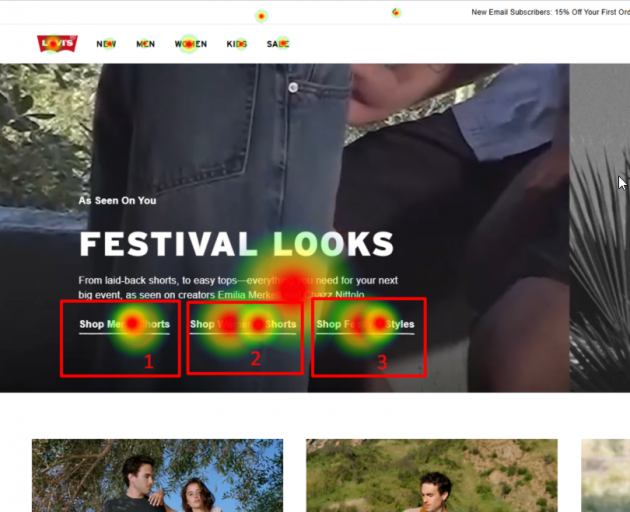The width and height of the screenshot is (630, 512).
Task: Click the Emilia Merkell creator link
Action: point(250,295)
